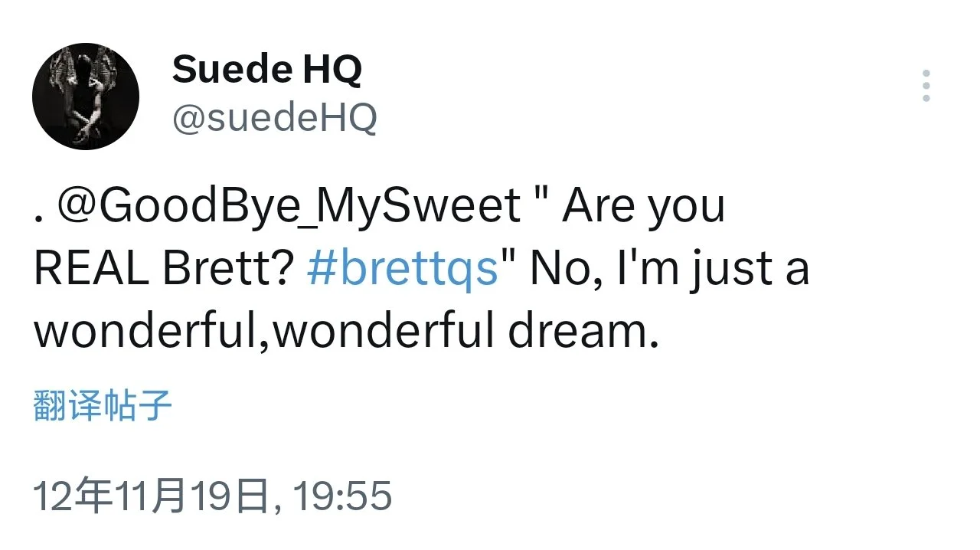Click the word "No," after the hashtag

tap(563, 270)
